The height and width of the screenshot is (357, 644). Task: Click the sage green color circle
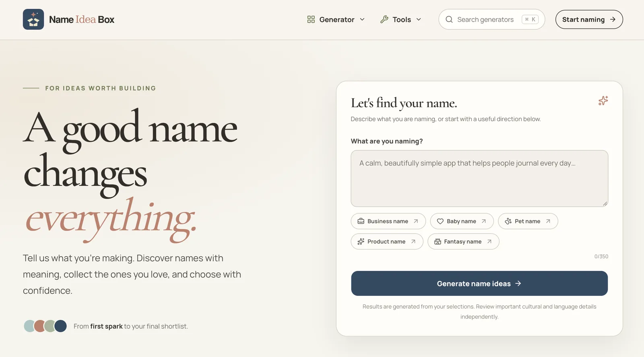click(50, 326)
